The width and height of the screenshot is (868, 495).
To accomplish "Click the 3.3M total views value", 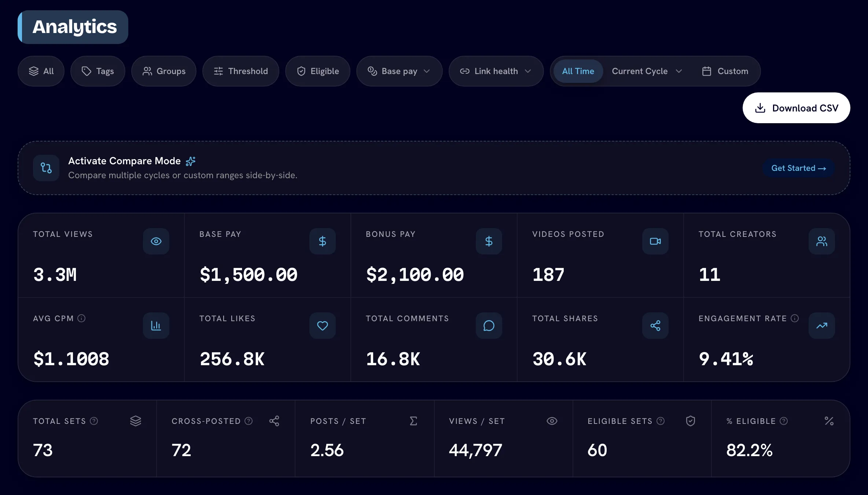I will coord(55,274).
